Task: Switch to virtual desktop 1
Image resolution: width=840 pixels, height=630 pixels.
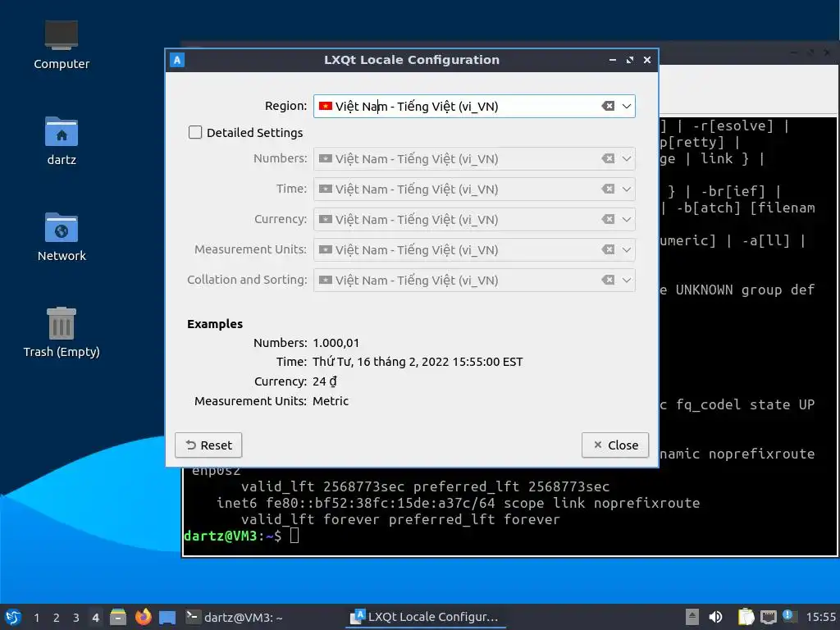Action: click(36, 618)
